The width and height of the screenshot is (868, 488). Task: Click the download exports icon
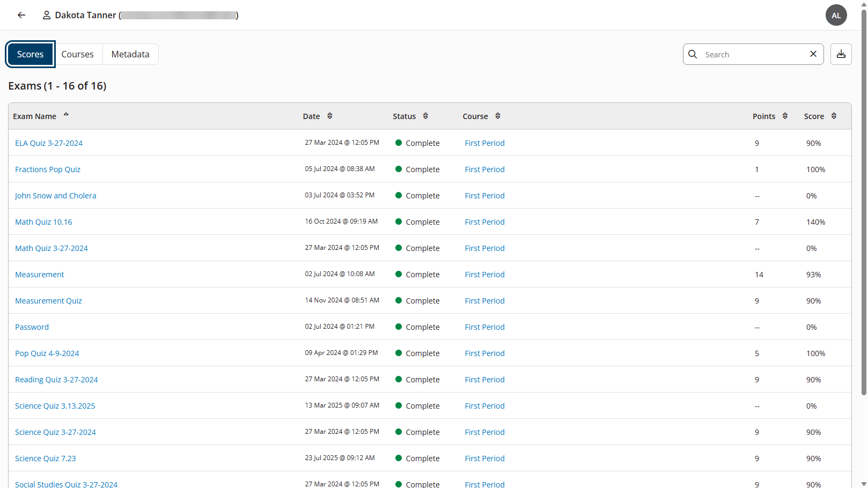tap(841, 54)
